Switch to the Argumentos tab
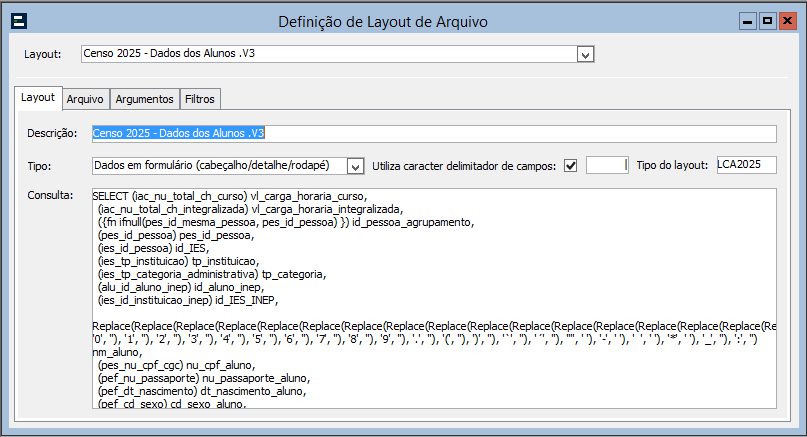The image size is (807, 437). click(145, 99)
